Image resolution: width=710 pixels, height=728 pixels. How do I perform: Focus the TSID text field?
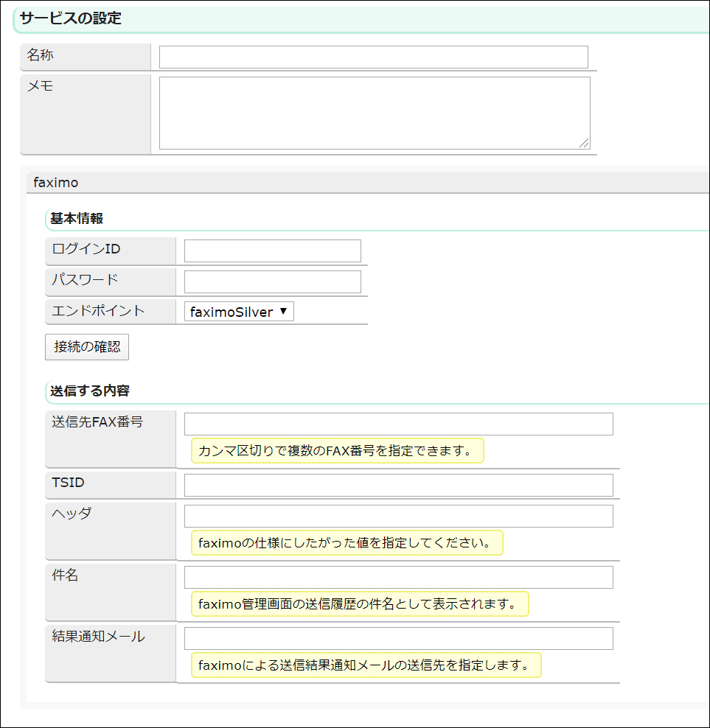pos(398,485)
